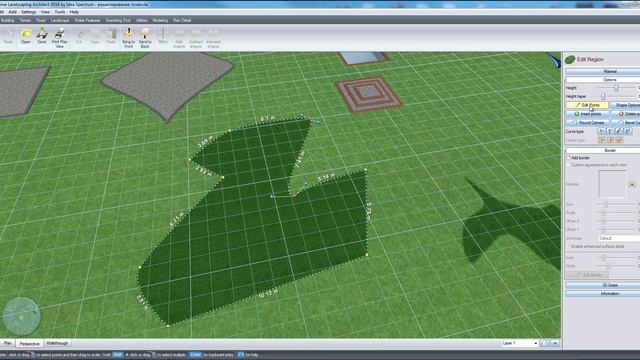Screen dimensions: 640x360
Task: Toggle Enable enhanced surface detail checkbox
Action: [569, 247]
